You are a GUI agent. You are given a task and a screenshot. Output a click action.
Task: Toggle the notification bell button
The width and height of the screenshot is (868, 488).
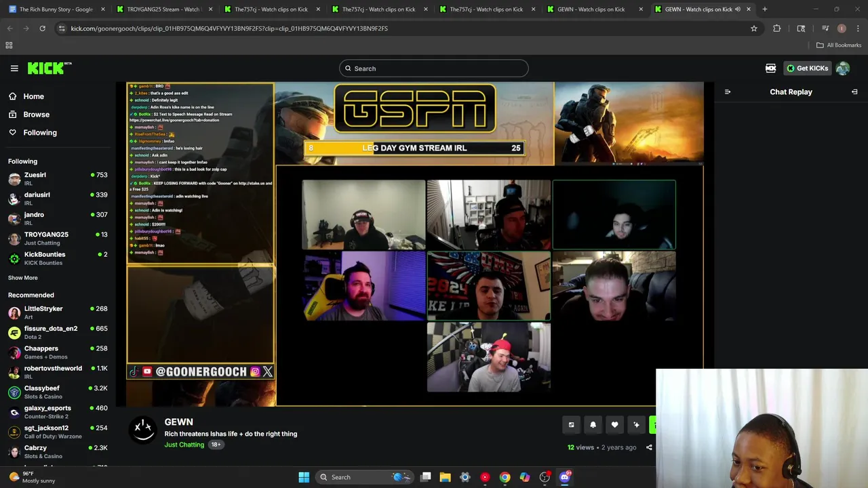point(593,425)
